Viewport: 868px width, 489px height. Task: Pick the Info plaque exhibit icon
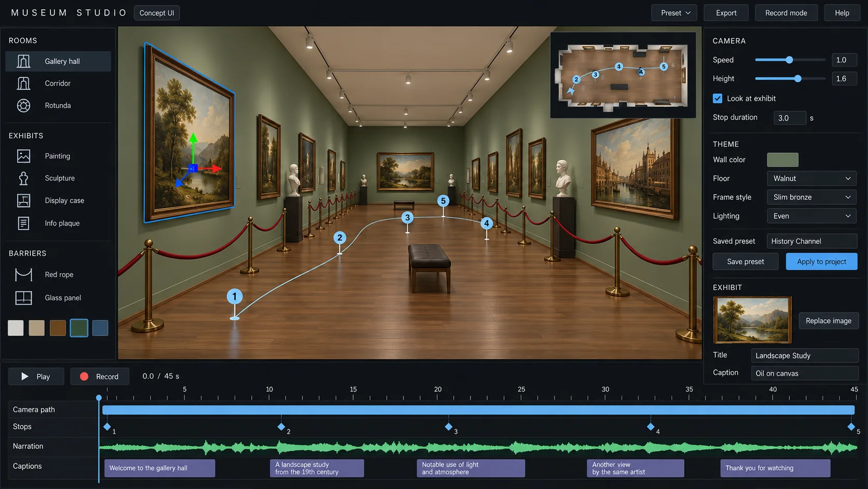[x=23, y=223]
